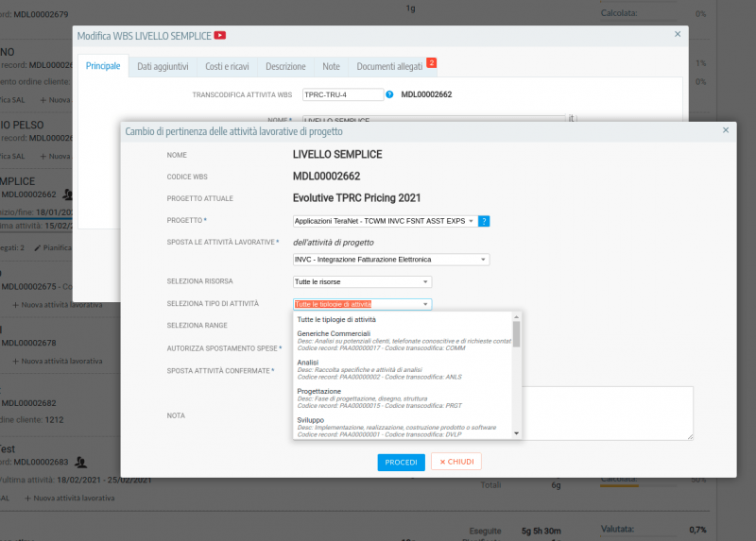The width and height of the screenshot is (756, 541).
Task: Click the Chiudi button
Action: [x=456, y=462]
